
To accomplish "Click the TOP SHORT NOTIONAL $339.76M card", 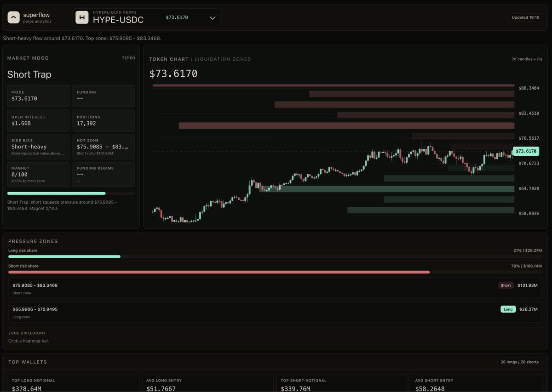I will [x=342, y=383].
